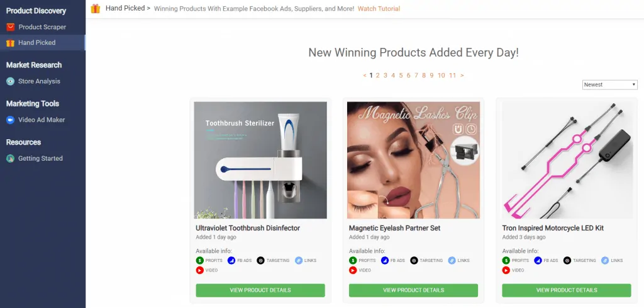The height and width of the screenshot is (308, 644).
Task: Open the Toothbrush Sterilizer product thumbnail
Action: pyautogui.click(x=260, y=161)
